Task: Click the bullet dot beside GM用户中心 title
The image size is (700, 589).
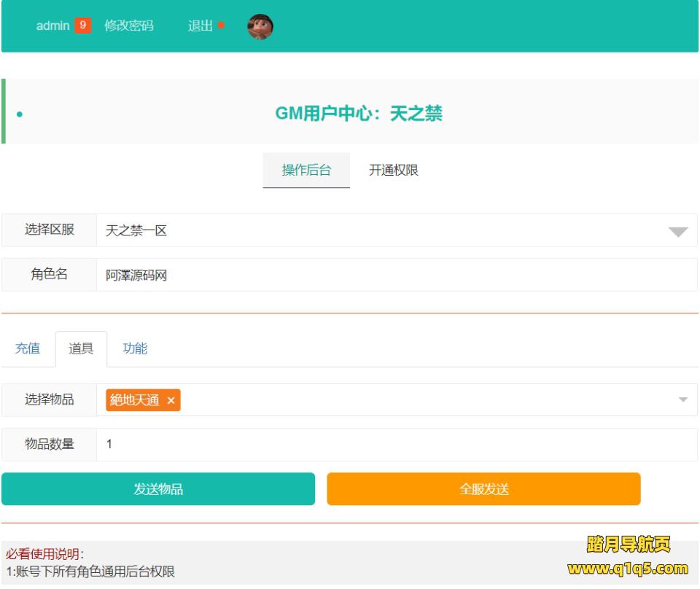Action: (19, 114)
